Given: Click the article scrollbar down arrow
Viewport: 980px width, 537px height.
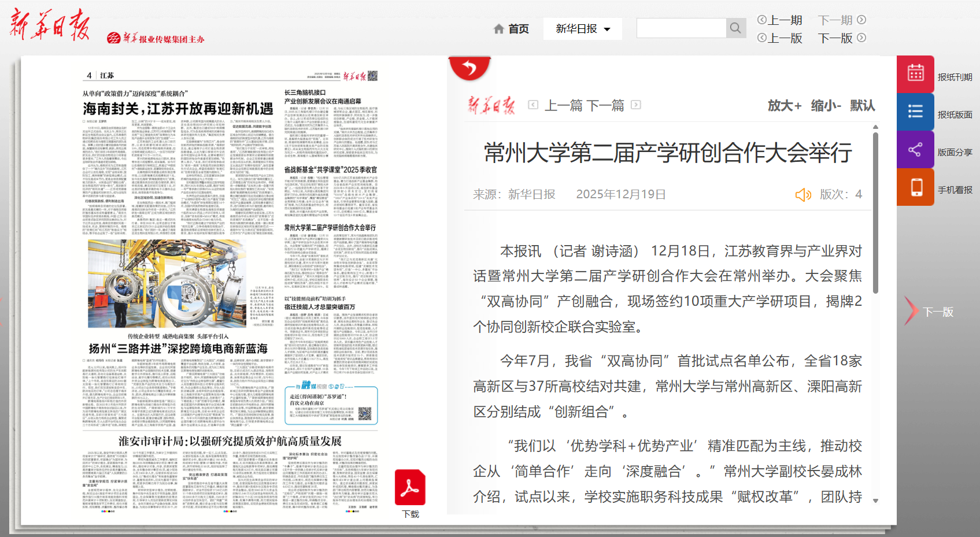Looking at the screenshot, I should pyautogui.click(x=875, y=501).
